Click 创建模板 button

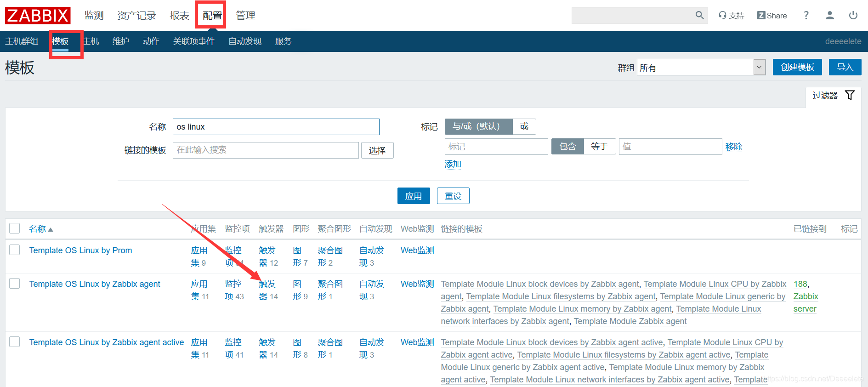pyautogui.click(x=797, y=67)
